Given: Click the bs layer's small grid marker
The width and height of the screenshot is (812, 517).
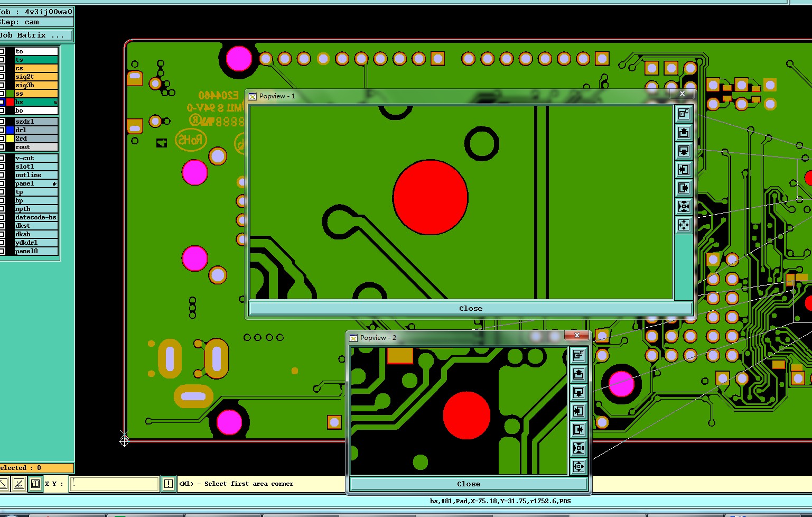Looking at the screenshot, I should 55,102.
